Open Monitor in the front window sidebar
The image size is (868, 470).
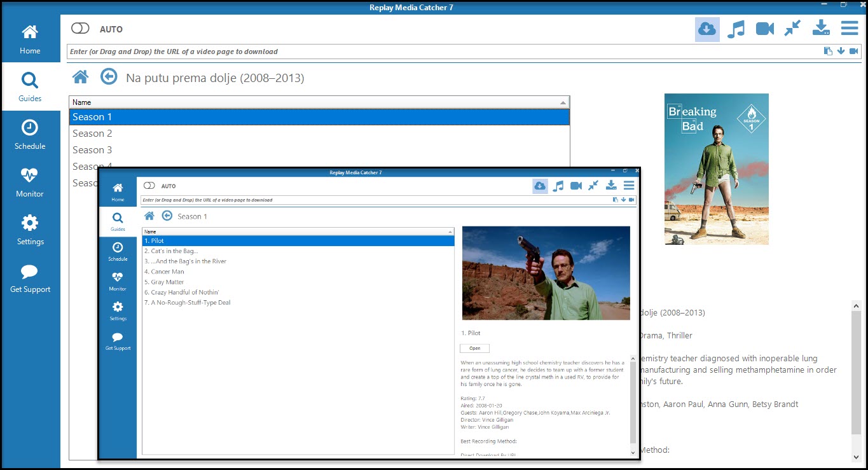[x=118, y=281]
